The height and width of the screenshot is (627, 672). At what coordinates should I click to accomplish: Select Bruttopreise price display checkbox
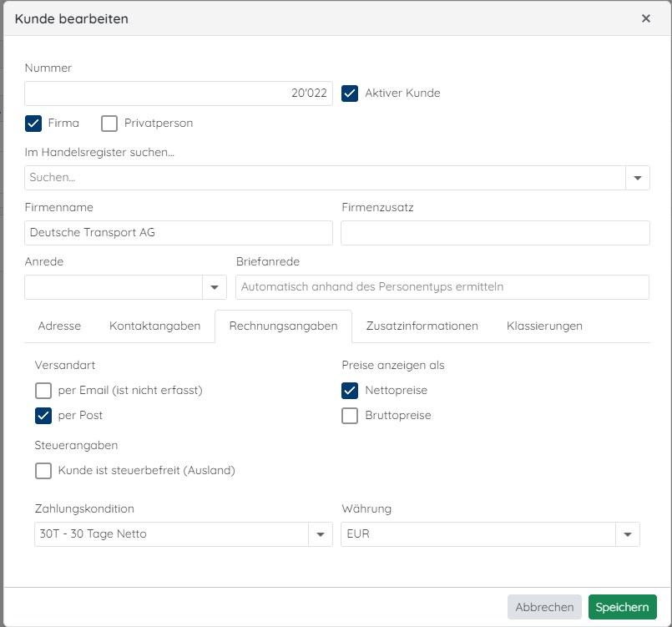pos(350,415)
